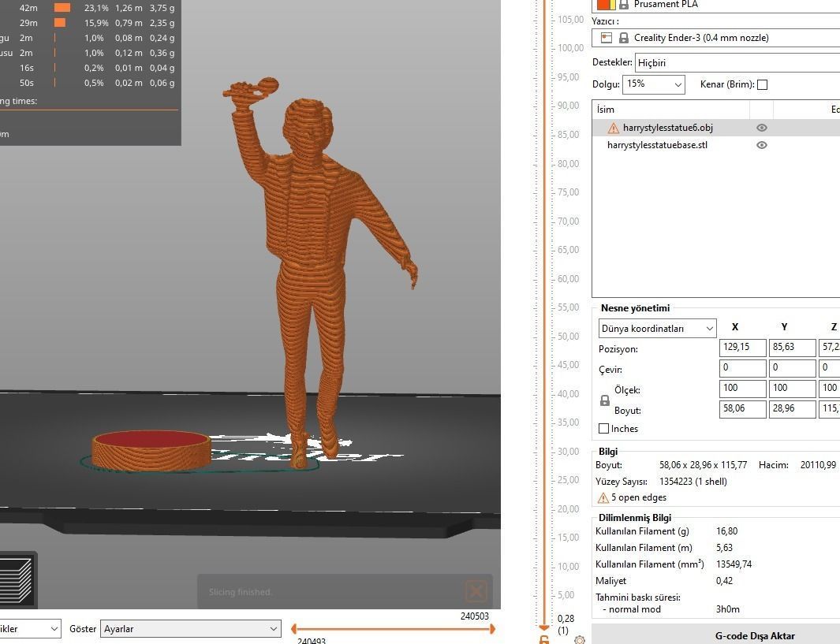
Task: Click the warning icon beside 5 open edges
Action: pyautogui.click(x=603, y=498)
